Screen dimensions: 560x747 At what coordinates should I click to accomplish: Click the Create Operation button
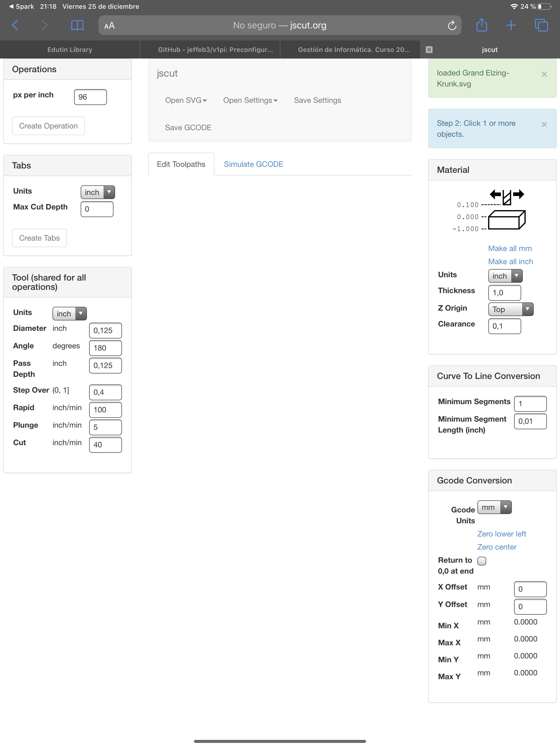tap(48, 126)
